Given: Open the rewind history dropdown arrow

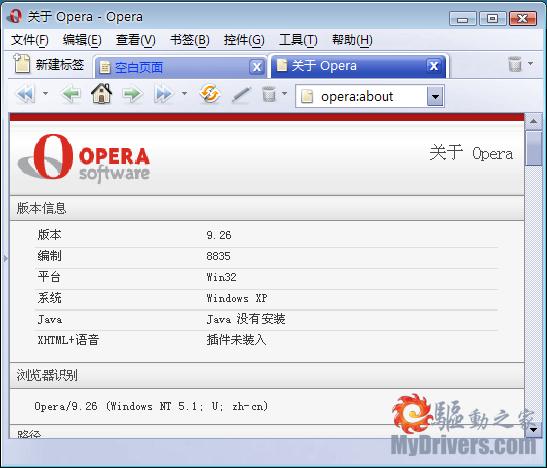Looking at the screenshot, I should tap(45, 93).
